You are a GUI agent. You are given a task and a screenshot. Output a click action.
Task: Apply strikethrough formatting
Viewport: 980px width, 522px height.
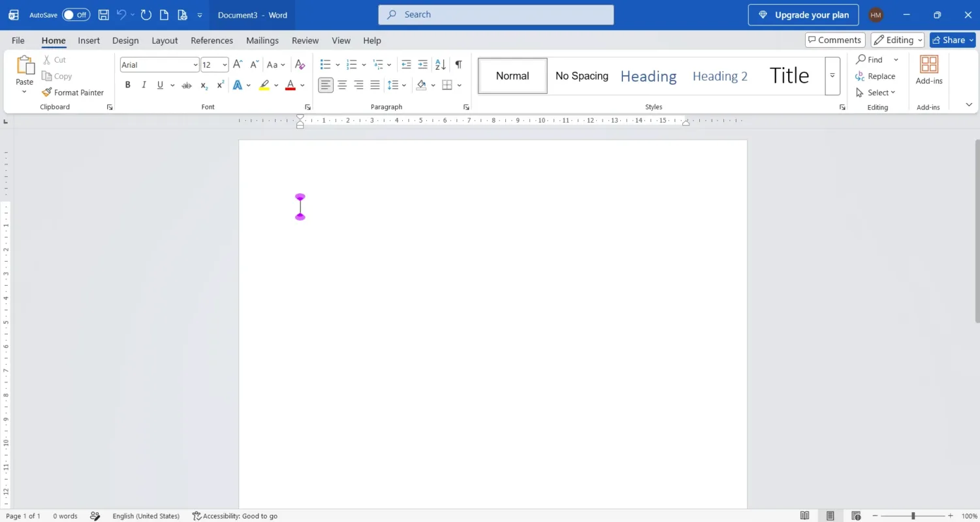187,85
